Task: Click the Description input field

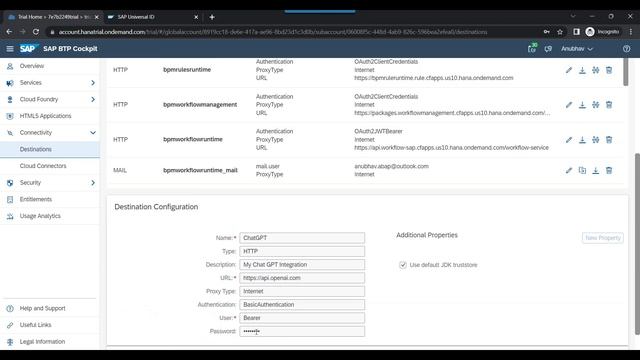Action: [302, 264]
